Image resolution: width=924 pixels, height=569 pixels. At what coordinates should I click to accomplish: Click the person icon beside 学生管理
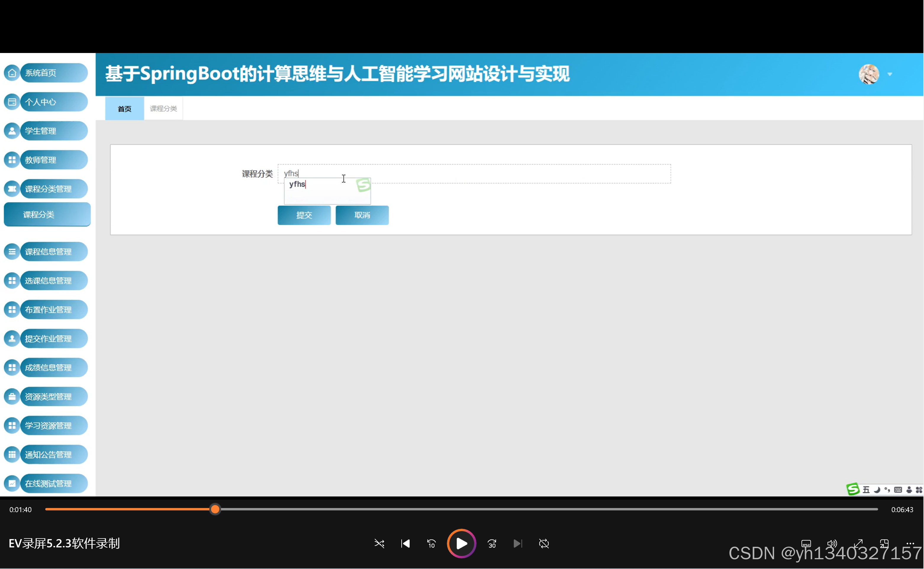[12, 131]
